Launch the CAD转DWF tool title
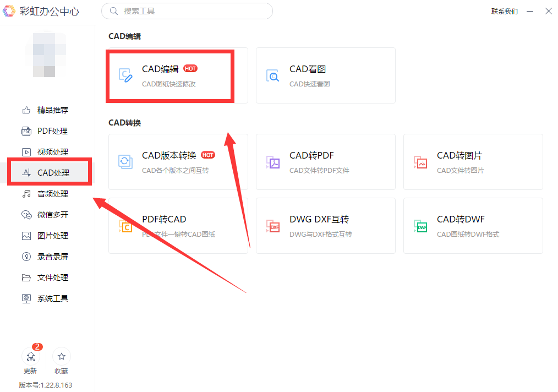The width and height of the screenshot is (558, 392). click(461, 219)
